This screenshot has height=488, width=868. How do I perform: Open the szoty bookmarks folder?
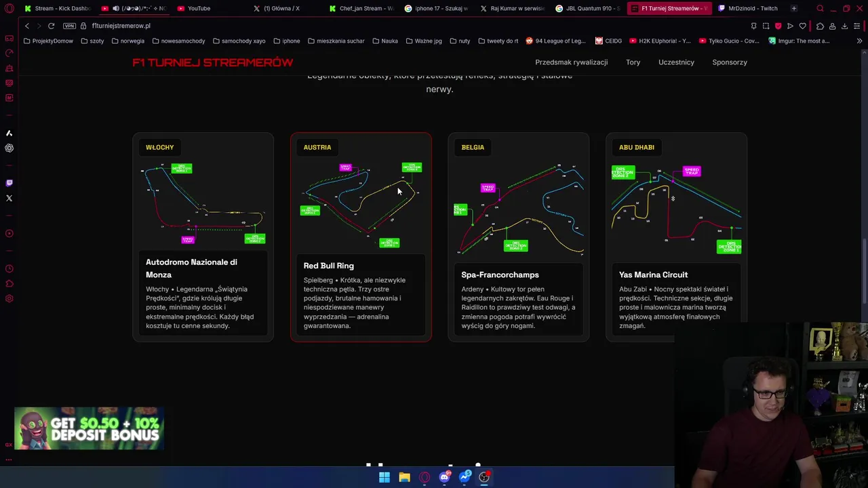92,41
